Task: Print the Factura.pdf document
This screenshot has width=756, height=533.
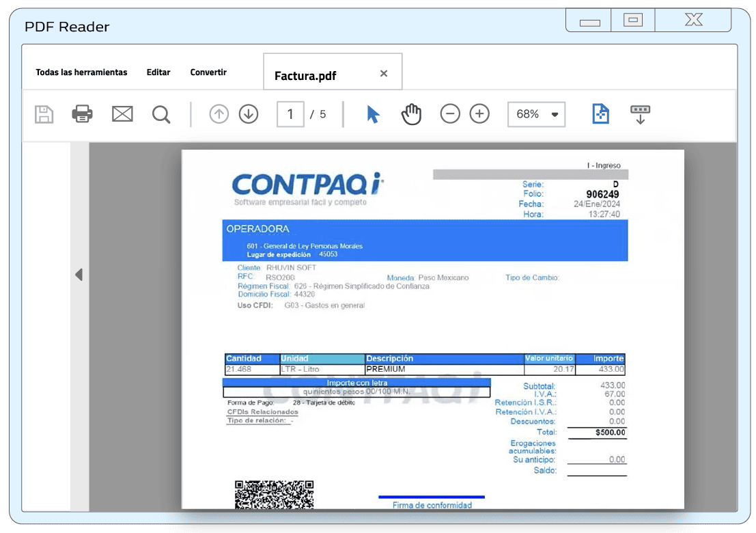Action: [x=83, y=114]
